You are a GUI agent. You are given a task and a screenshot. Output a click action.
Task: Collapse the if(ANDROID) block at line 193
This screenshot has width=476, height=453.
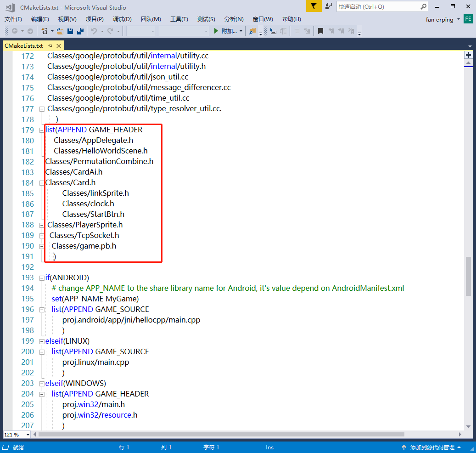click(x=41, y=277)
